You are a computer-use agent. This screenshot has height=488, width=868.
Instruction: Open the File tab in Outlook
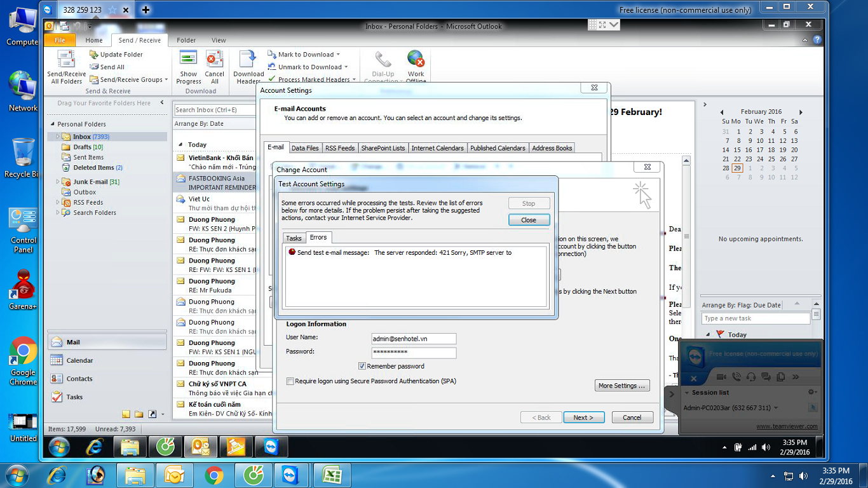(x=60, y=40)
